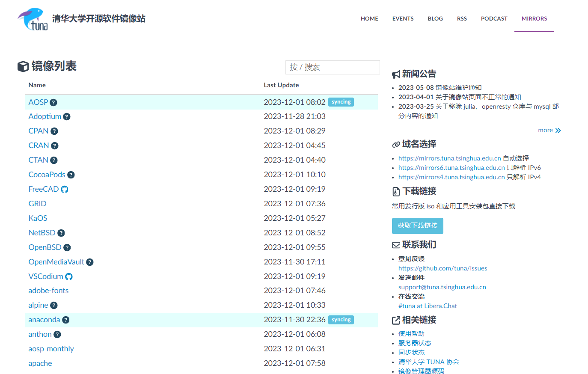Click the 获取下载链接 button
The height and width of the screenshot is (374, 588).
[x=418, y=226]
